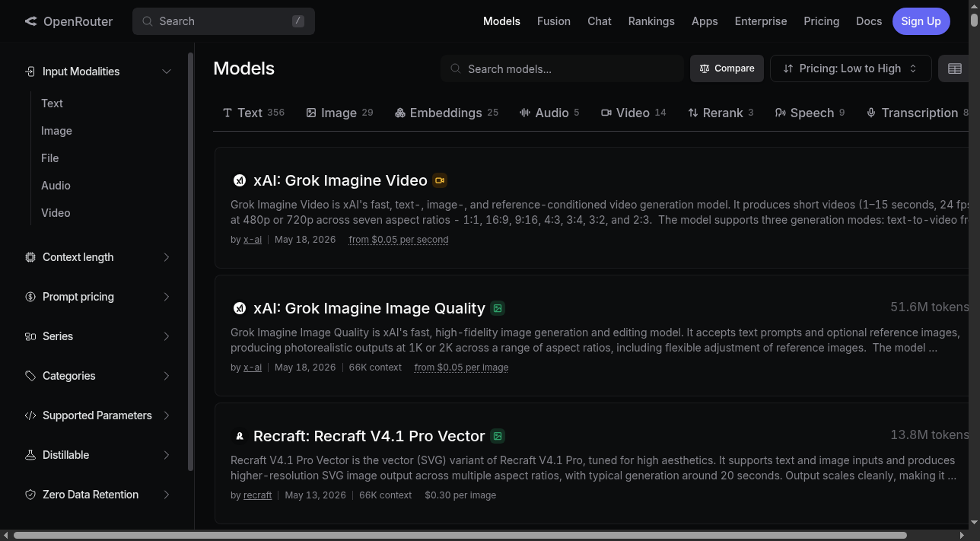Image resolution: width=980 pixels, height=541 pixels.
Task: Switch to the Transcription tab
Action: 918,113
